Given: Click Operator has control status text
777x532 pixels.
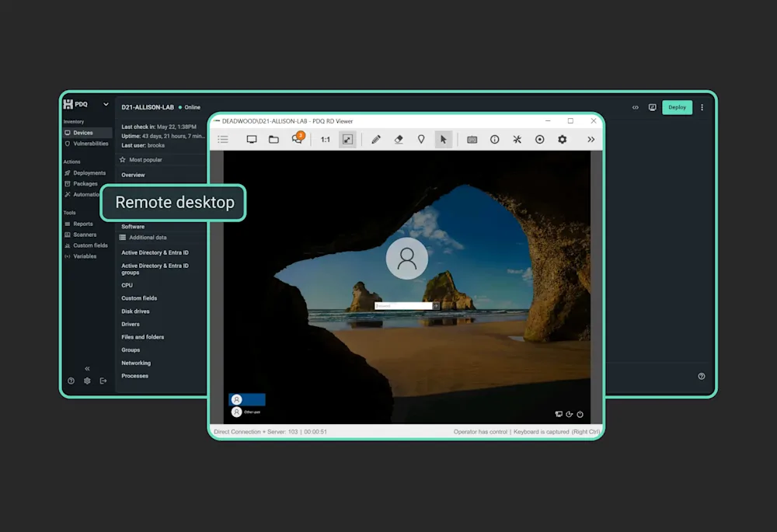Looking at the screenshot, I should (x=480, y=432).
